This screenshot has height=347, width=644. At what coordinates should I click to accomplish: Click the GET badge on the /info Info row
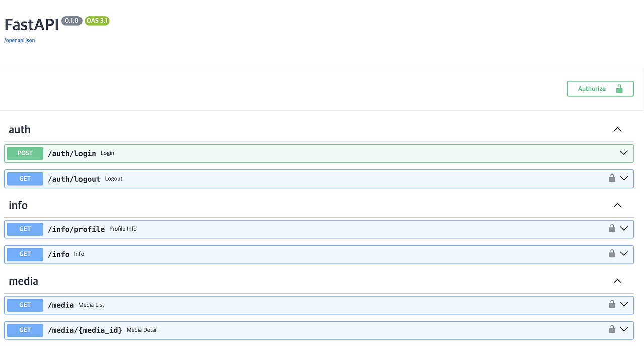pos(25,254)
